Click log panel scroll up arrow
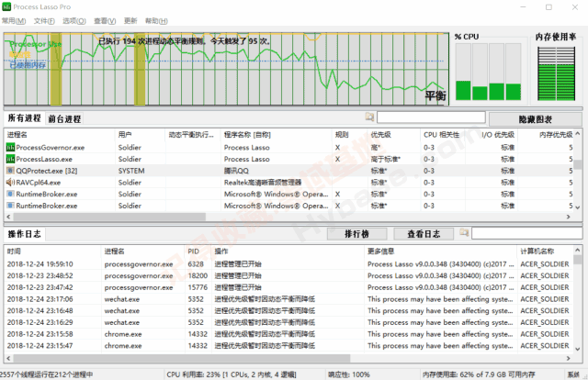This screenshot has height=380, width=588. point(578,251)
